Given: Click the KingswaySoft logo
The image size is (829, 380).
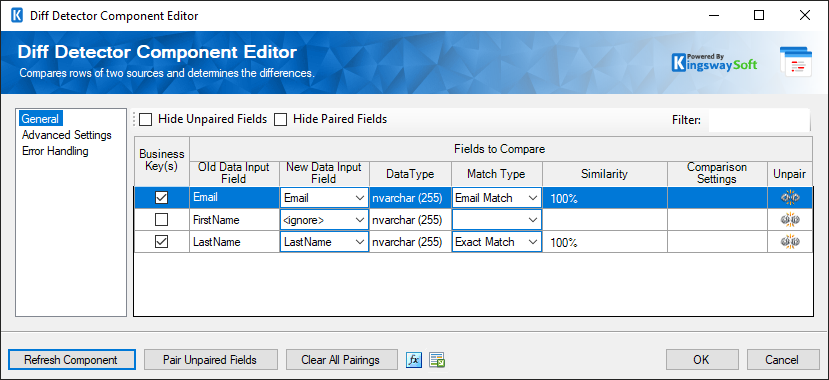Looking at the screenshot, I should coord(714,62).
